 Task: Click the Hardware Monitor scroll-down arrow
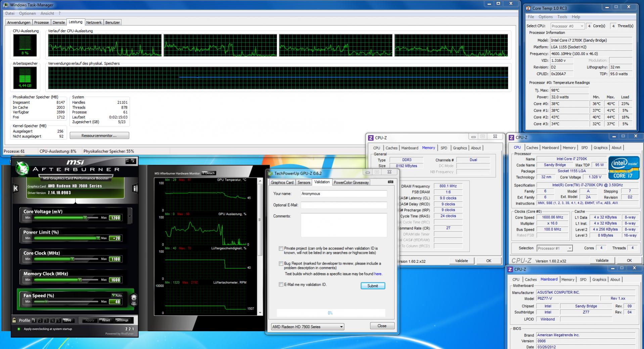(260, 312)
